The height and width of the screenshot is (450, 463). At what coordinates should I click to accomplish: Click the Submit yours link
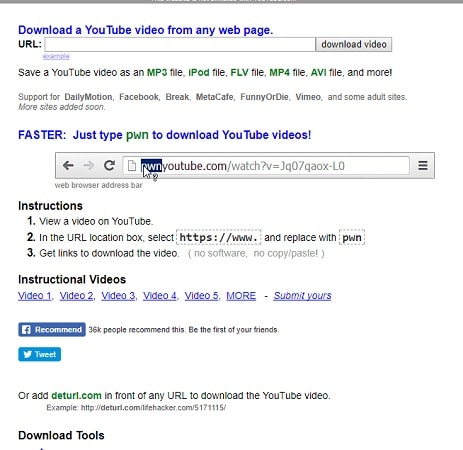pyautogui.click(x=302, y=296)
